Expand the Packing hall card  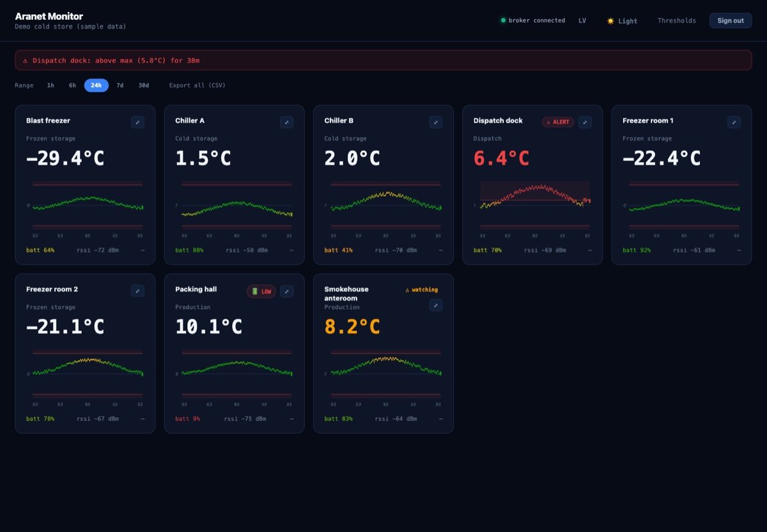(287, 291)
